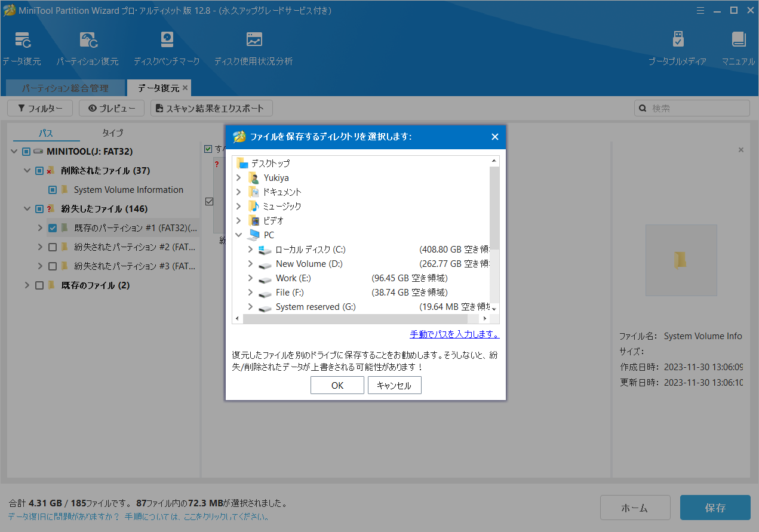The height and width of the screenshot is (532, 759).
Task: Toggle the select-all checkbox in file list
Action: [208, 149]
